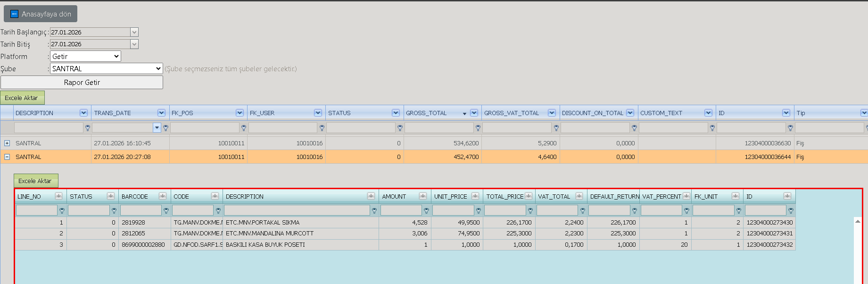Open the column menu icon for AMOUNT
The width and height of the screenshot is (868, 284).
423,196
